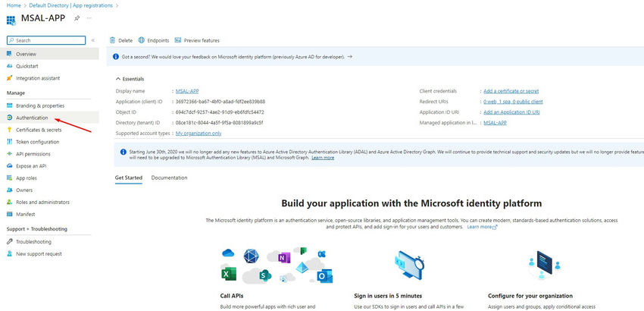Collapse the left sidebar menu
Screen dimensions: 644x311
92,40
